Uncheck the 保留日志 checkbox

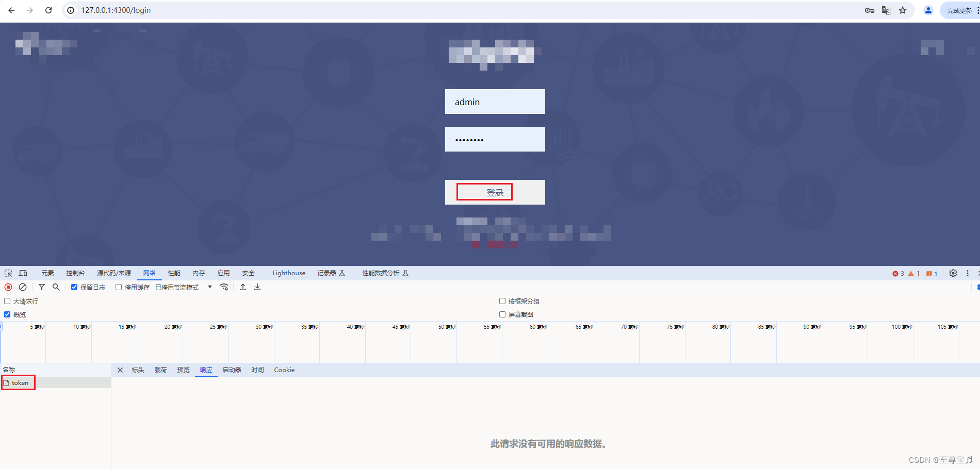[x=74, y=287]
